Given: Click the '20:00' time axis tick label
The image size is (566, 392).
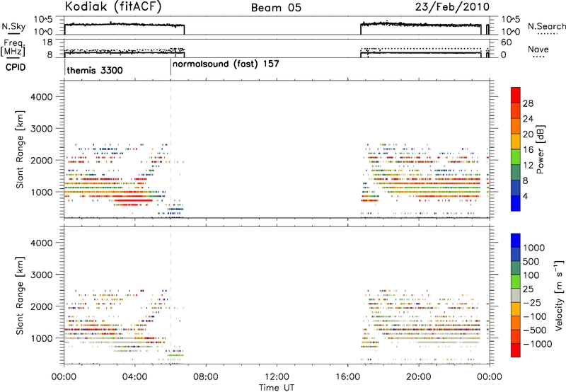Looking at the screenshot, I should tap(418, 377).
